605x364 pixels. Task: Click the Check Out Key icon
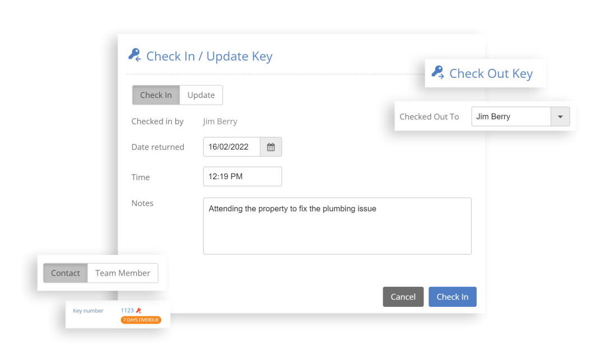point(438,73)
